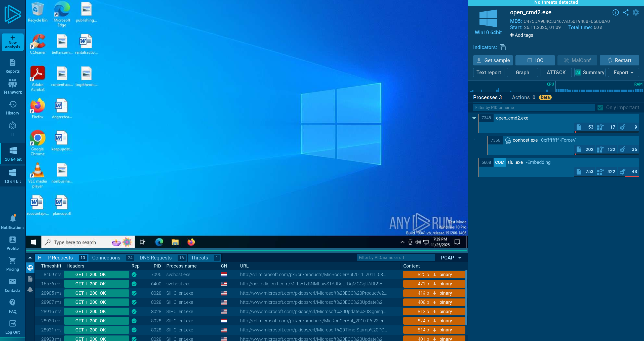Toggle the Only important checkbox
The image size is (644, 341).
pyautogui.click(x=600, y=107)
